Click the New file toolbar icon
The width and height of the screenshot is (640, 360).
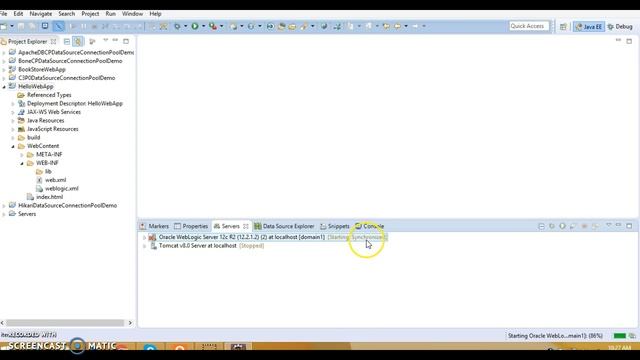(x=4, y=26)
